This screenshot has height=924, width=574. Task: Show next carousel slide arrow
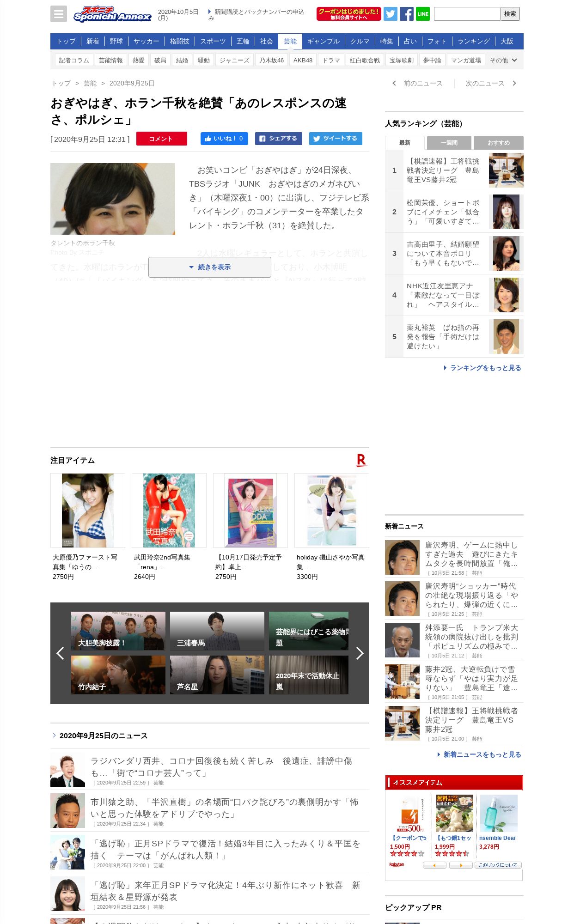(x=360, y=653)
